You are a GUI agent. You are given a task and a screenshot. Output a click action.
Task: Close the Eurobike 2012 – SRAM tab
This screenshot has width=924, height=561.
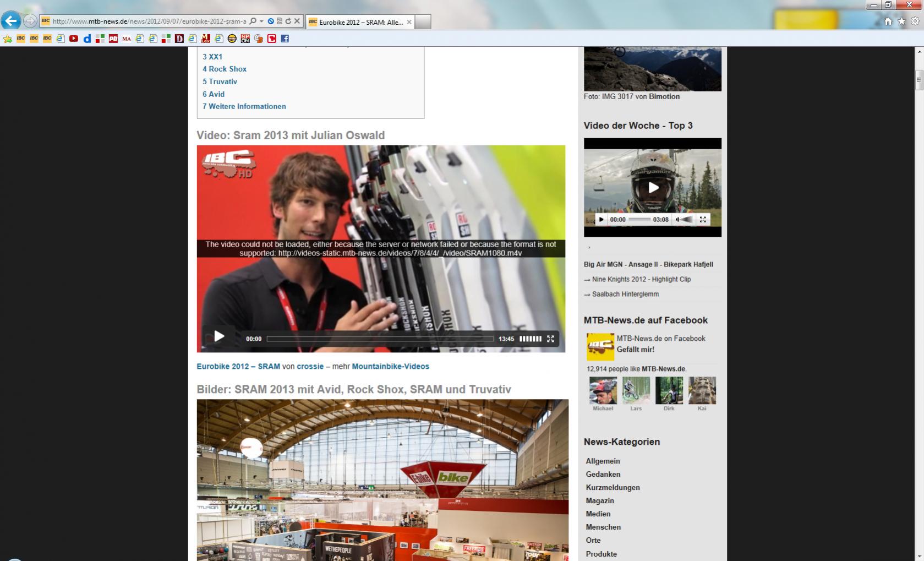(409, 22)
